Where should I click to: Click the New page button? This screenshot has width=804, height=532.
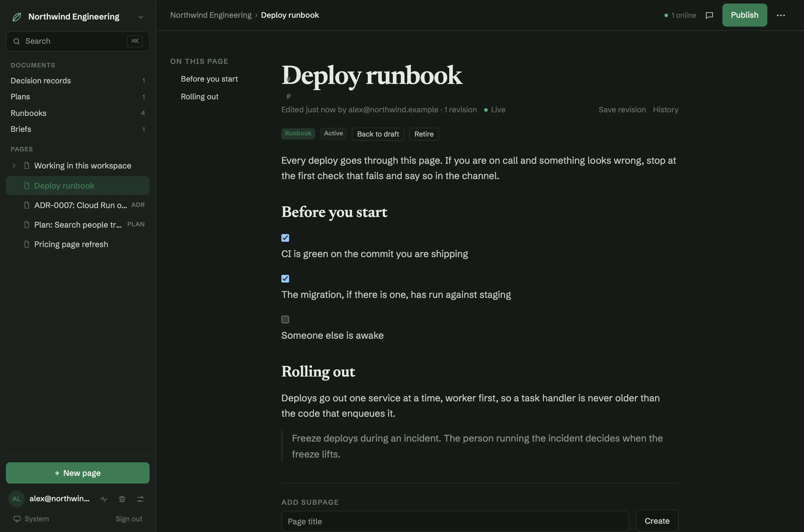[78, 473]
